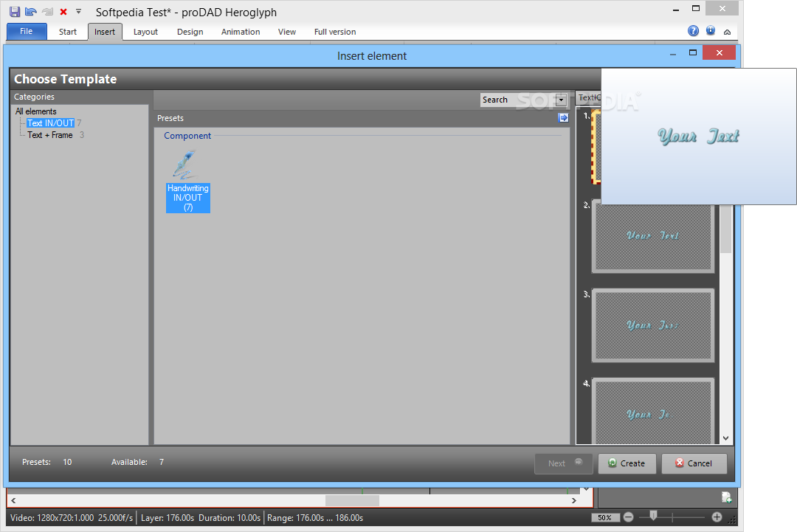
Task: Click the Available: 7 count text
Action: pyautogui.click(x=138, y=462)
